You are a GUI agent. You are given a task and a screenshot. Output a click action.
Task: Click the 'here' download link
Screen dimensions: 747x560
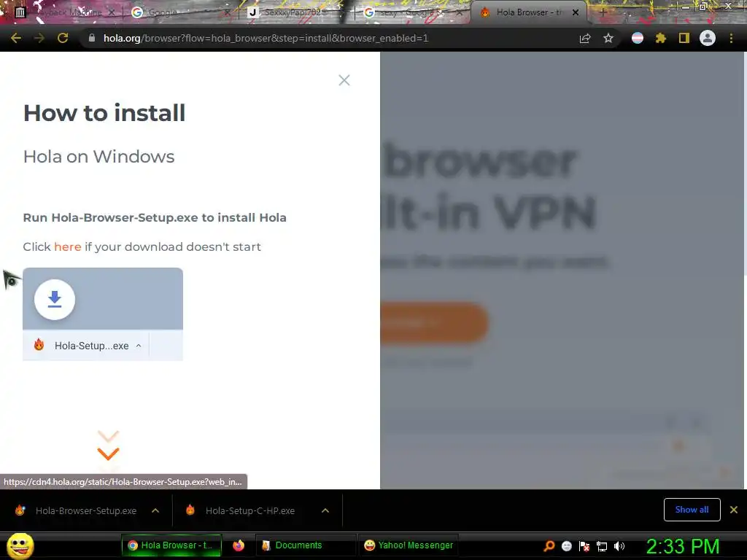[68, 246]
